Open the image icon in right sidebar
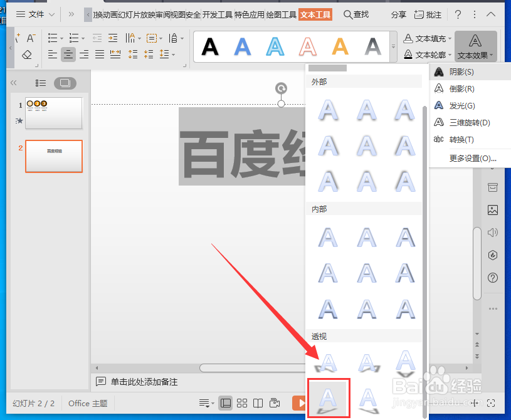The height and width of the screenshot is (420, 511). tap(492, 210)
